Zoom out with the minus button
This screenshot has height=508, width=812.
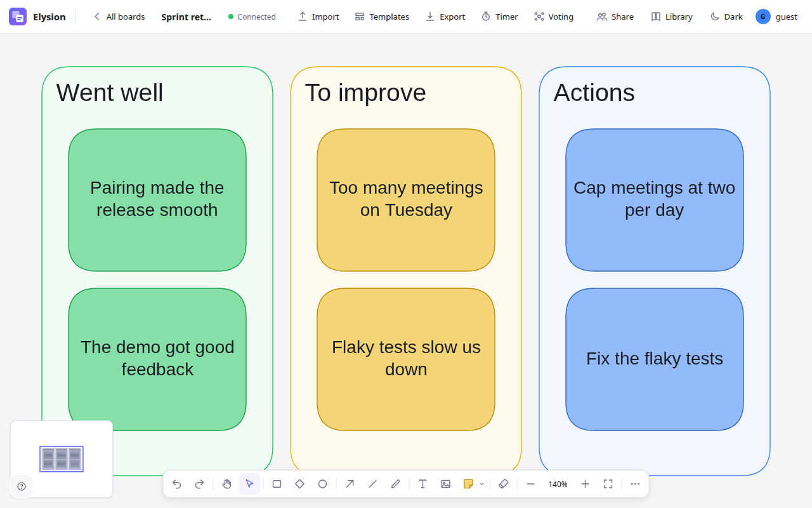(531, 484)
